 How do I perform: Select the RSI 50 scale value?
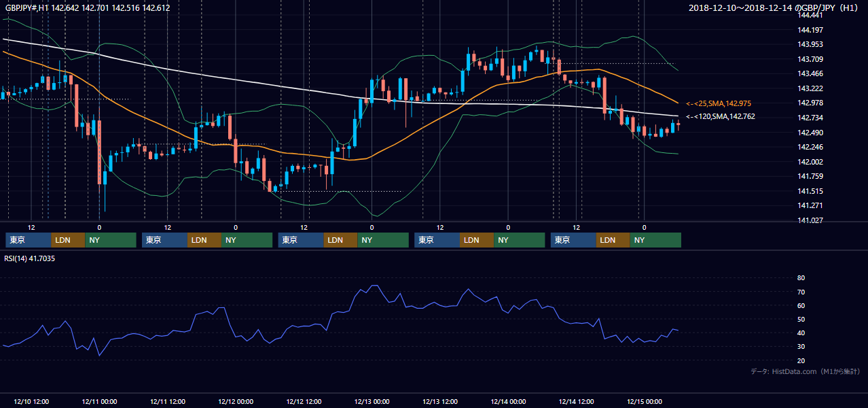tap(801, 319)
